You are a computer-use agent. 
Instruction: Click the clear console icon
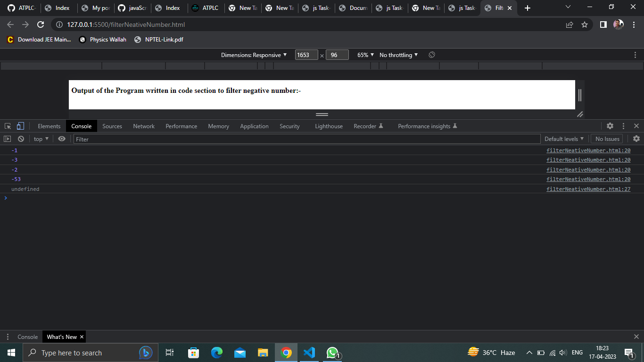(x=21, y=139)
